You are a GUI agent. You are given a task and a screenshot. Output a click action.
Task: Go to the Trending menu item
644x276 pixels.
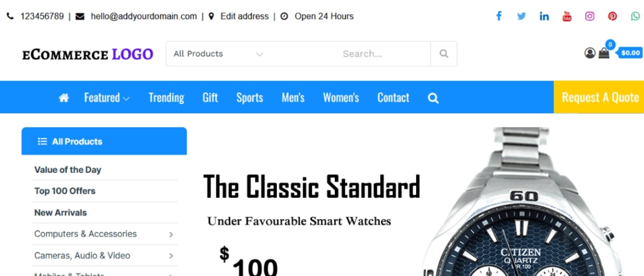[x=166, y=98]
